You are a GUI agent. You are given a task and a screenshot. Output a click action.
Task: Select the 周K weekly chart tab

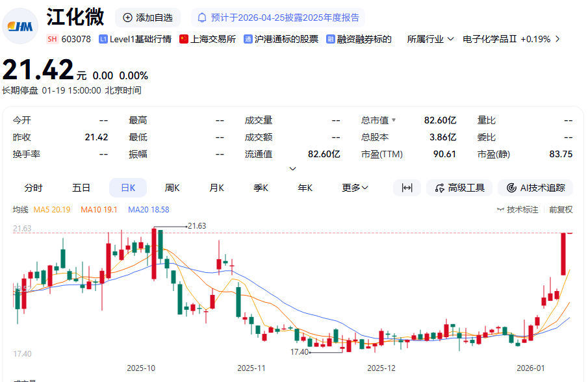(172, 188)
